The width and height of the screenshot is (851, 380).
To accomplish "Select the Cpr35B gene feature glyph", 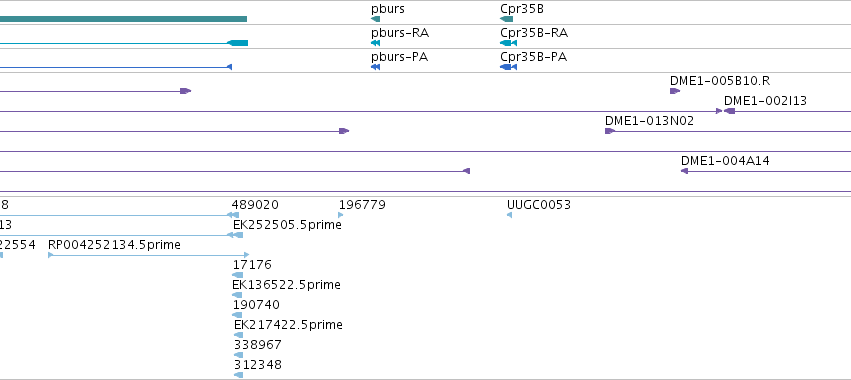I will 506,19.
